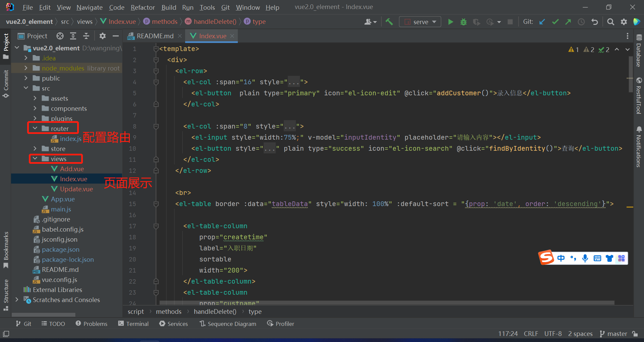
Task: Toggle the Sogou microphone voice input
Action: 585,258
